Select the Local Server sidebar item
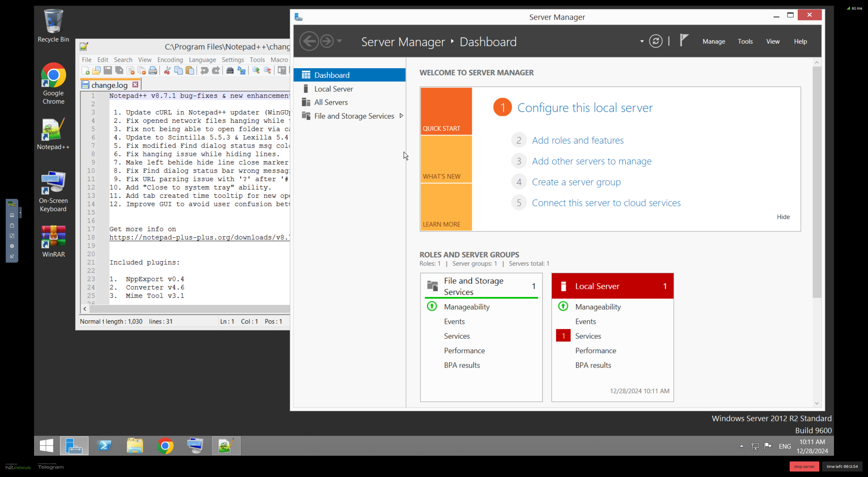This screenshot has height=477, width=868. click(334, 88)
